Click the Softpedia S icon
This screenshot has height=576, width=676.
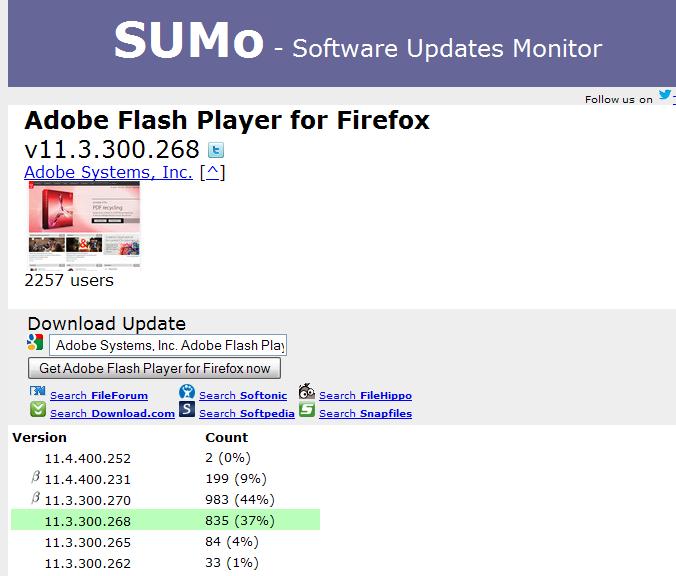pos(186,410)
